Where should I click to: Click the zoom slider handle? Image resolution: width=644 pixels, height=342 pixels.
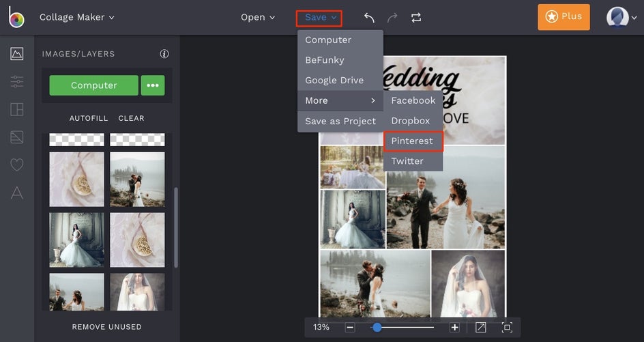click(377, 327)
